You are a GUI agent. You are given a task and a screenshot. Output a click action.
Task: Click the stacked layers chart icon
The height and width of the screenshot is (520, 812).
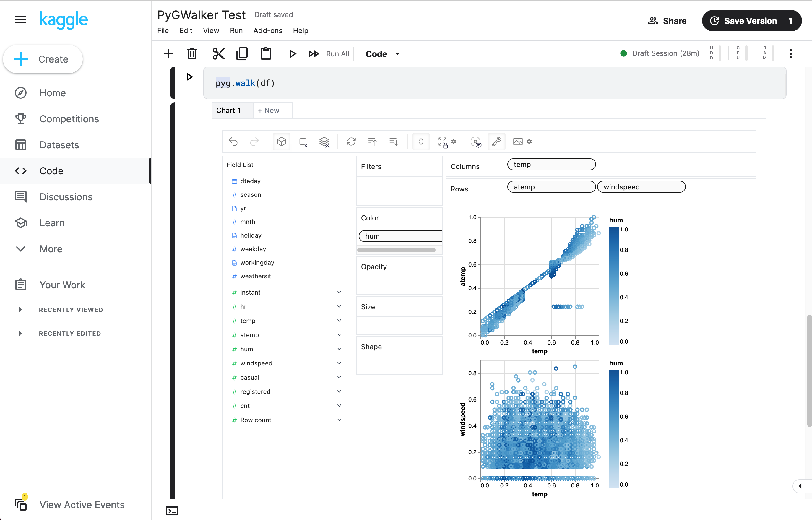pos(325,142)
